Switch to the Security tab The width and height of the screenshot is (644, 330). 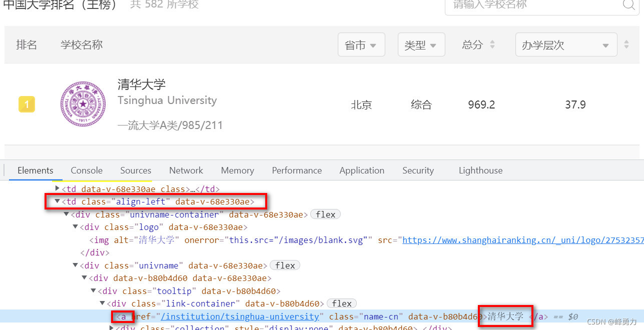coord(418,170)
